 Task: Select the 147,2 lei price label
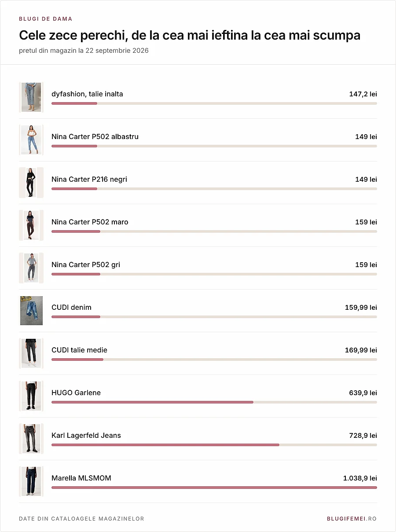(363, 94)
